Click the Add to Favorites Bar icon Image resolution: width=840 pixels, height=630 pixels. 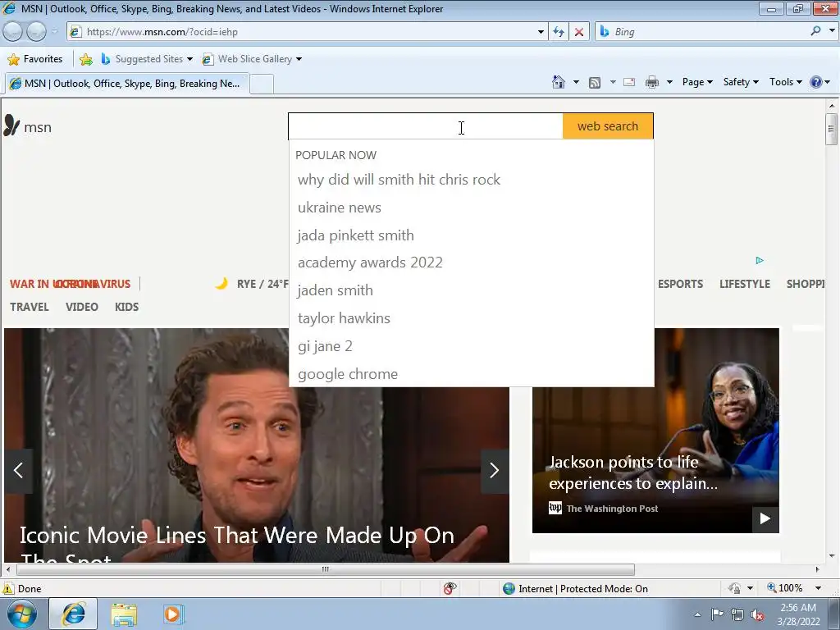(x=85, y=59)
